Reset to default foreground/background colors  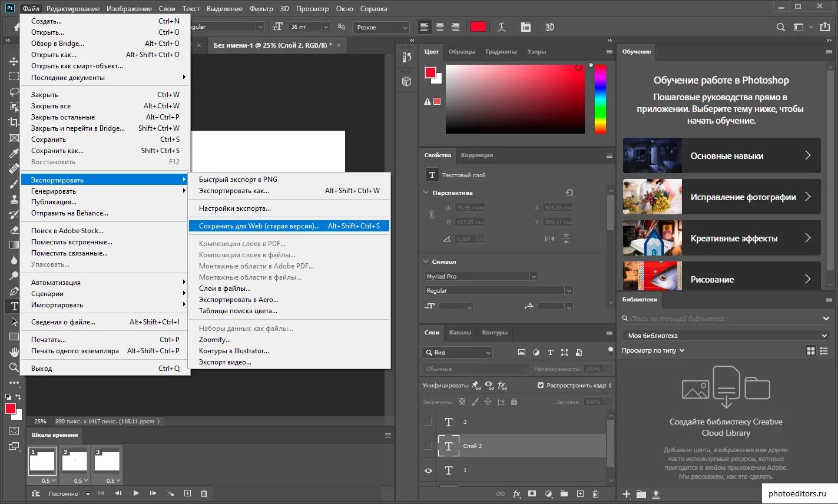coord(8,397)
